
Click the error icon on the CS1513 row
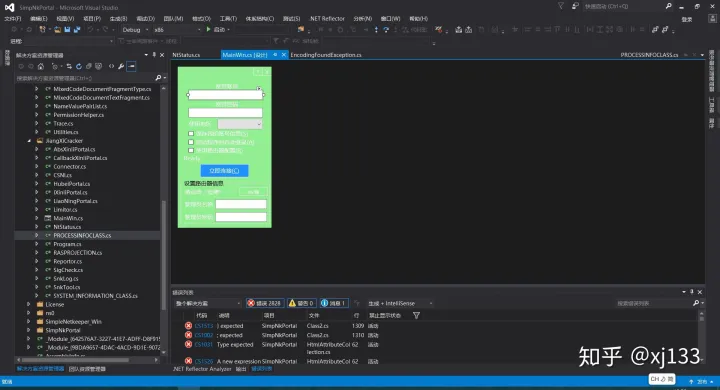click(188, 326)
